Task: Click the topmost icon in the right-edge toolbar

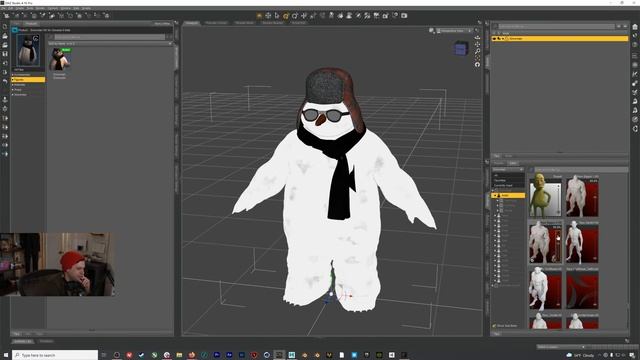Action: point(635,27)
